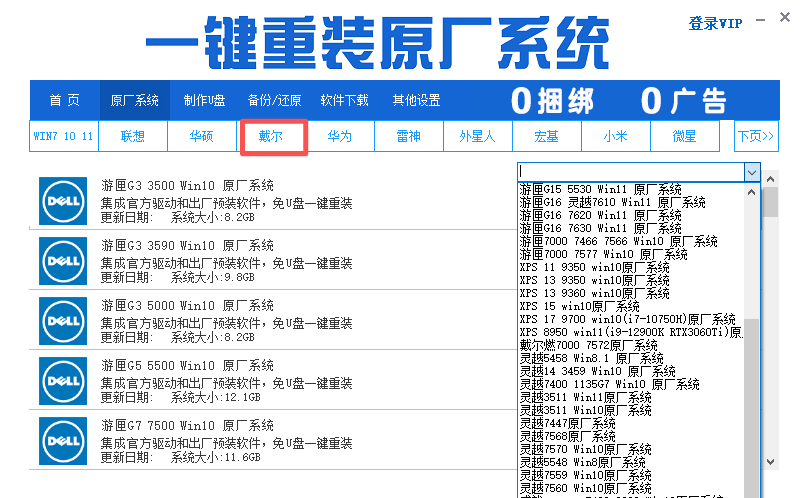
Task: Choose 游匣G15 5530 Win11 原厂系统
Action: (x=600, y=189)
